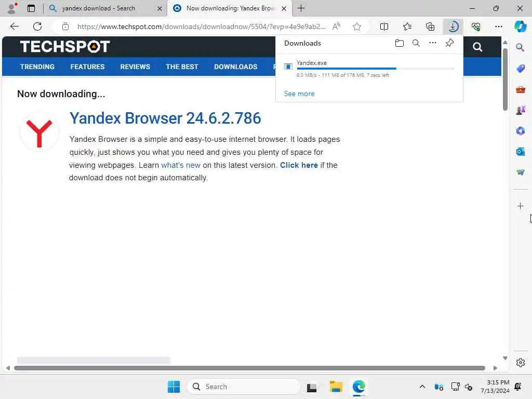532x399 pixels.
Task: Refresh the current page
Action: point(37,26)
